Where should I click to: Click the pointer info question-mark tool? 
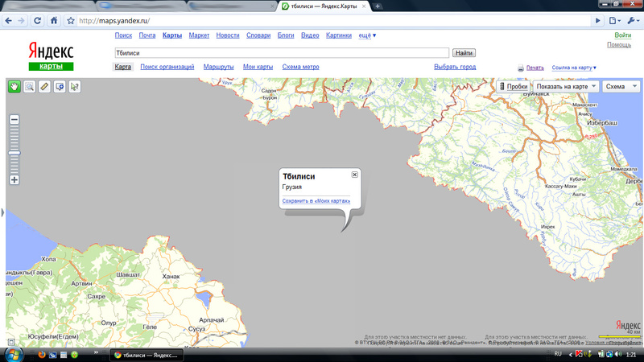(x=74, y=87)
